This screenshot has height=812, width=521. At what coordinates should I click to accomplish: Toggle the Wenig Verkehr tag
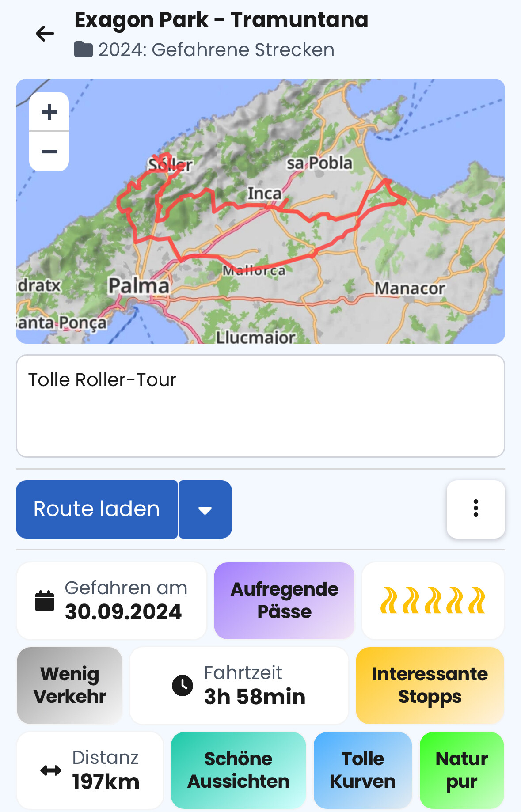(x=69, y=685)
